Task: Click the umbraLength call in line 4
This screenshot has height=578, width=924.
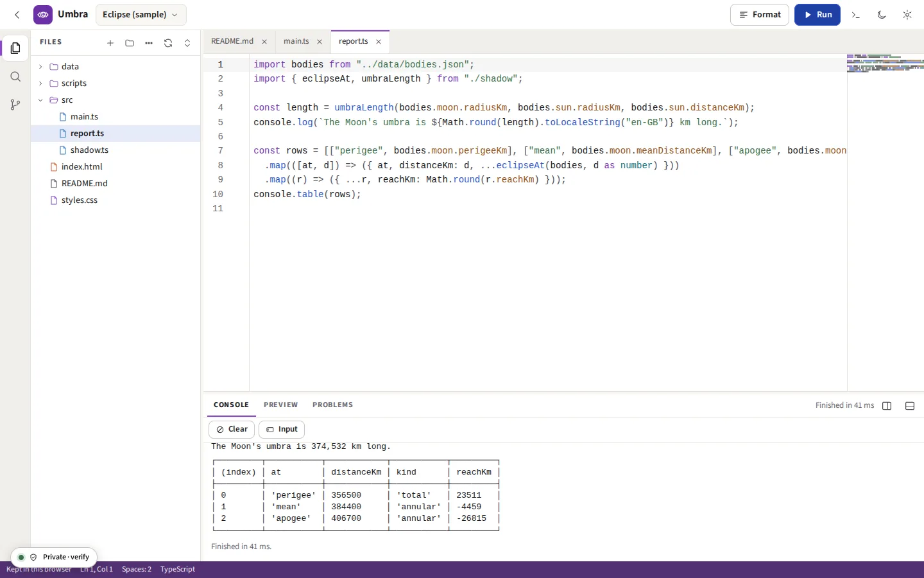Action: (x=364, y=108)
